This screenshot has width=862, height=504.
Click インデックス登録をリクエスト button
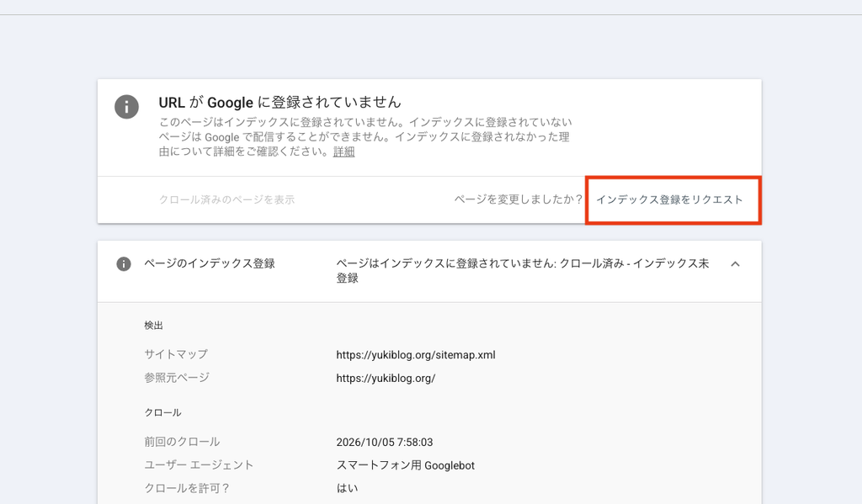click(669, 199)
